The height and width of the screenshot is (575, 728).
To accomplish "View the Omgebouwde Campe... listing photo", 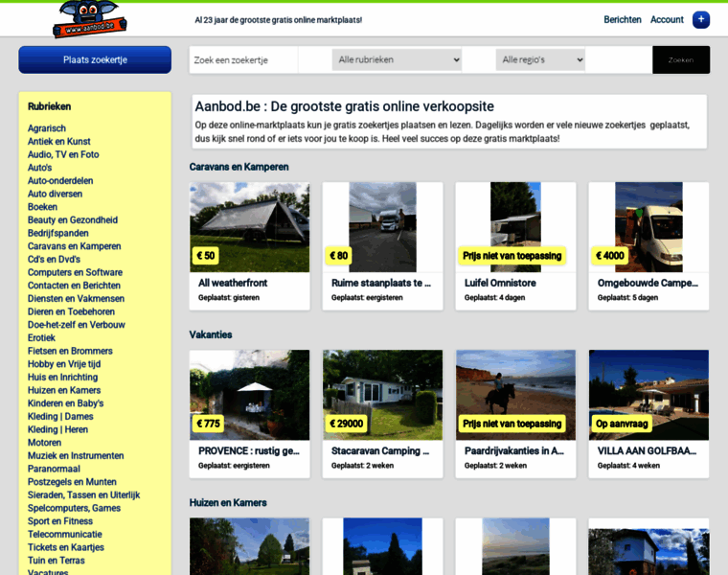I will pyautogui.click(x=648, y=227).
